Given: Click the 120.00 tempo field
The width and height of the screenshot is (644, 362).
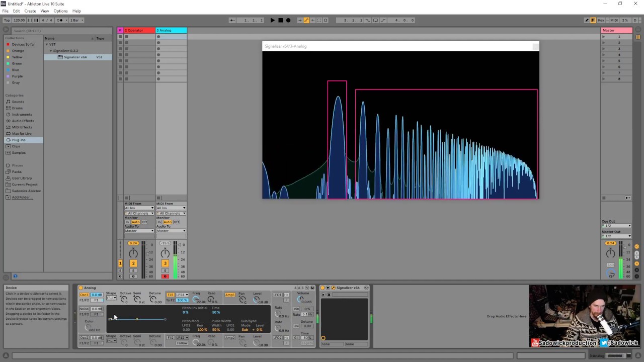Looking at the screenshot, I should click(19, 20).
